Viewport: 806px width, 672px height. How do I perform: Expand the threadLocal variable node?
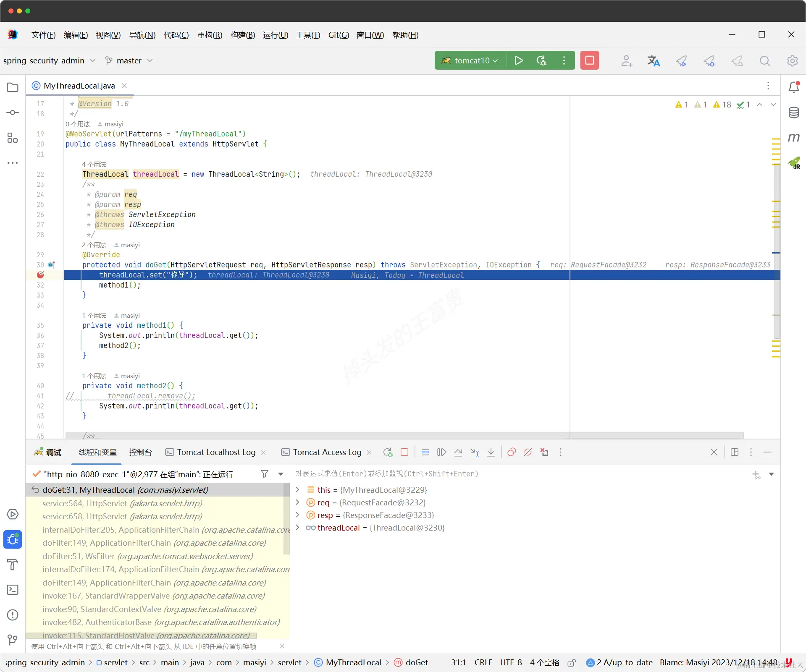[x=297, y=528]
